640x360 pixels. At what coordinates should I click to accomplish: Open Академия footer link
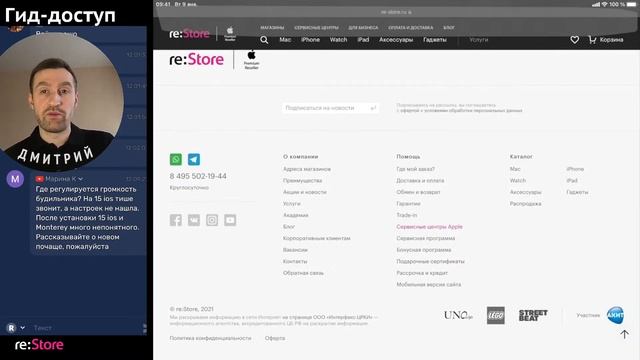point(296,215)
